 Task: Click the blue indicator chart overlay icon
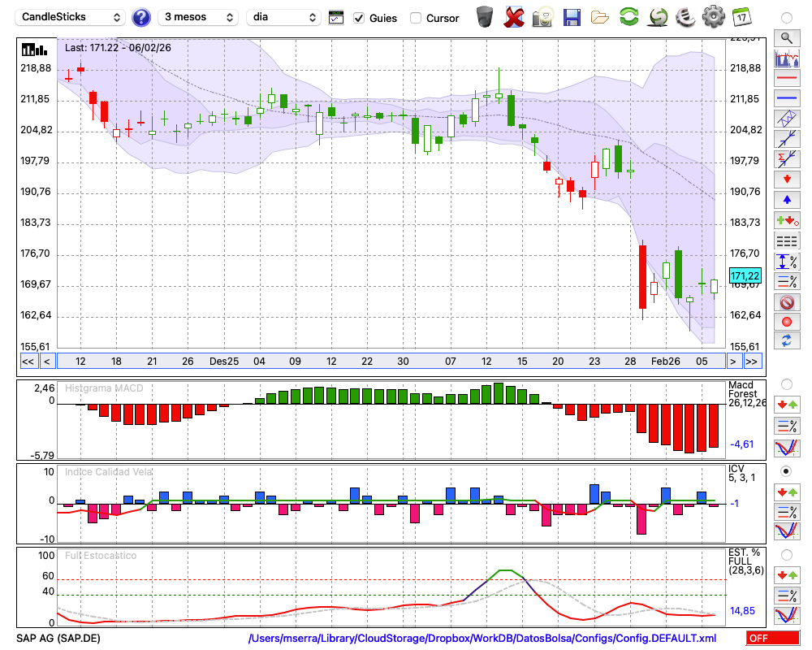click(787, 58)
